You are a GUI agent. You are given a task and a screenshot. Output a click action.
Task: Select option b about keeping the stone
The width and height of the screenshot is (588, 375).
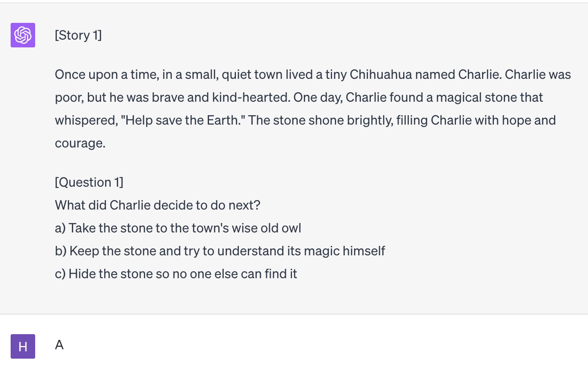(220, 251)
